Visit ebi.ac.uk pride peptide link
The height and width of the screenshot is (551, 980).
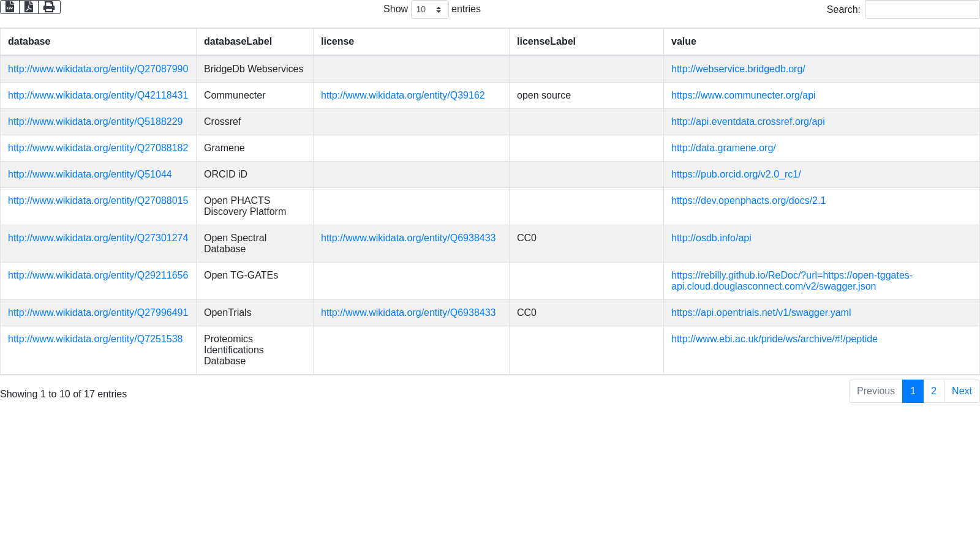[x=774, y=339]
